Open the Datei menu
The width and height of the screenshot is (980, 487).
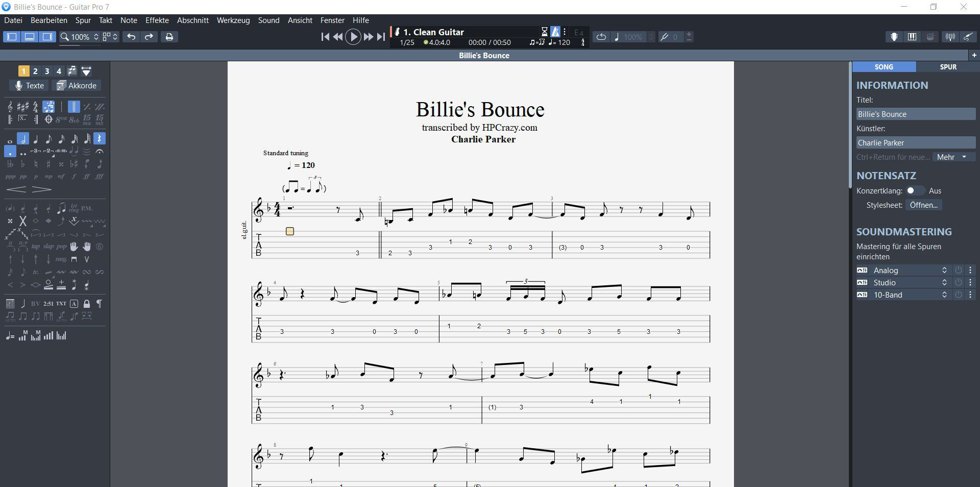click(13, 20)
